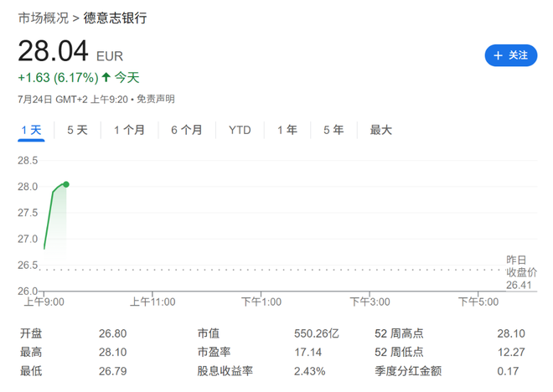Click the 上午9:00 axis label
553x392 pixels.
(44, 302)
